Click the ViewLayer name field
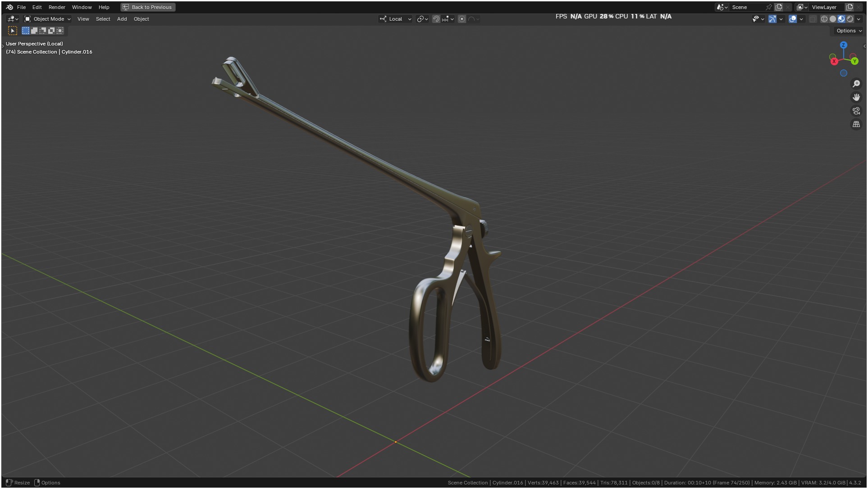868x489 pixels. click(827, 7)
